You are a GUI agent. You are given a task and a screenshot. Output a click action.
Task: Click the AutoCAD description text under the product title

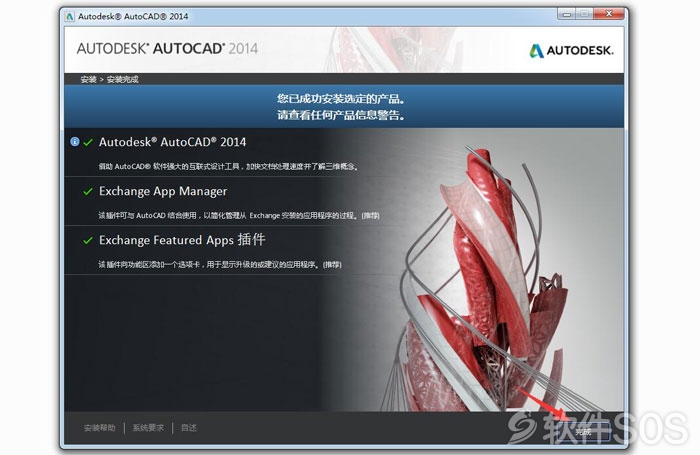[x=228, y=167]
